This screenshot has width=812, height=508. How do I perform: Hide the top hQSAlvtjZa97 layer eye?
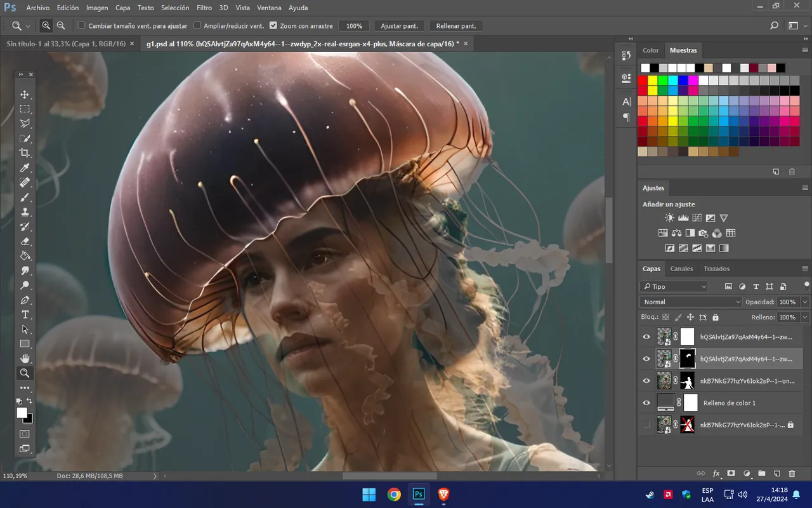[x=646, y=337]
